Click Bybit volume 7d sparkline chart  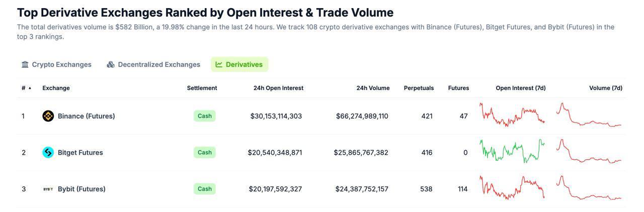tap(589, 189)
